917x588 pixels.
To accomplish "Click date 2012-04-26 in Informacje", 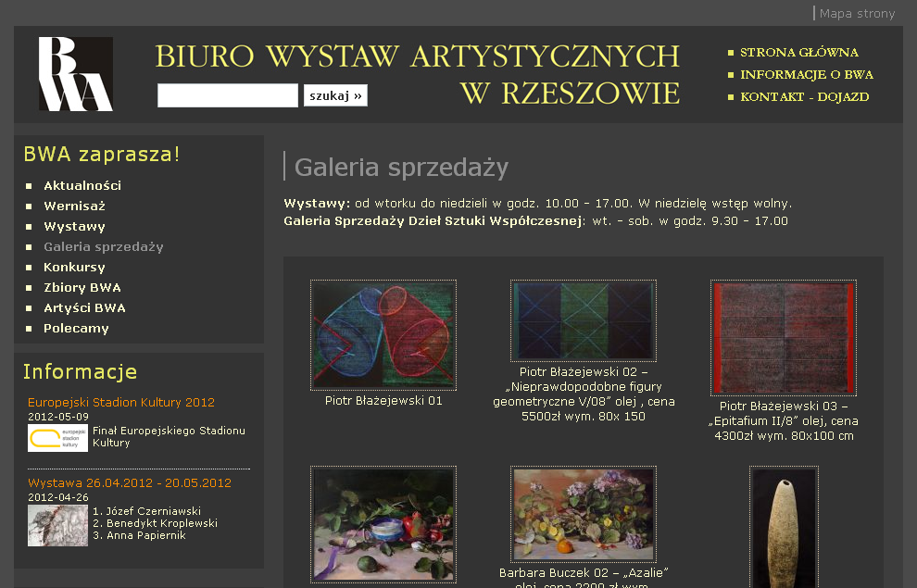I will [58, 497].
